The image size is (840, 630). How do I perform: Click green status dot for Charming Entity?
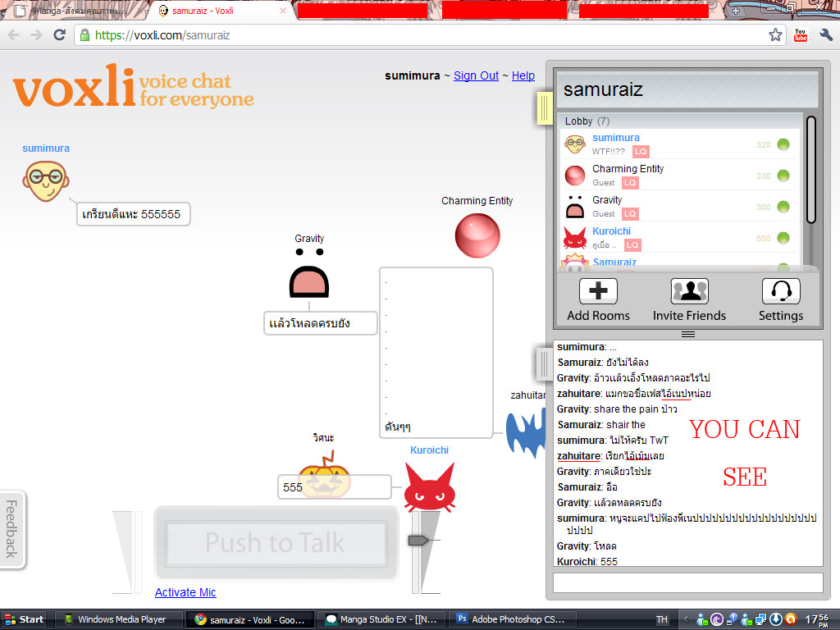tap(783, 176)
